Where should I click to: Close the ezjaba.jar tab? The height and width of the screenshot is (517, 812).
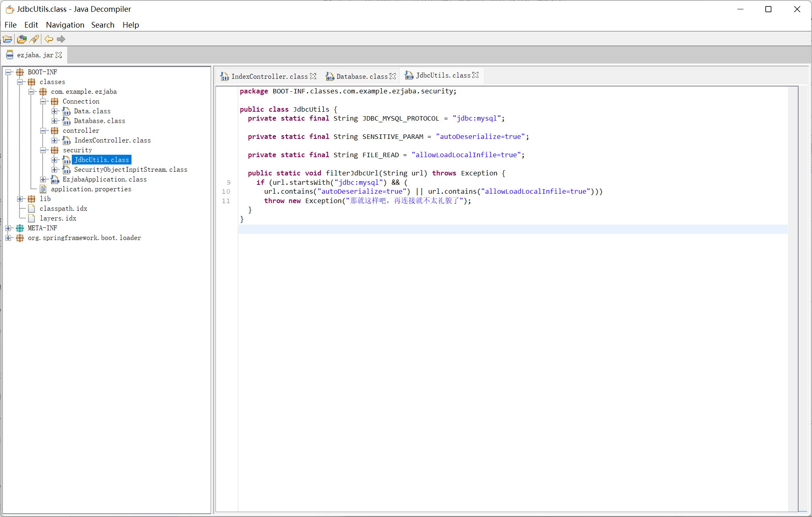coord(59,55)
